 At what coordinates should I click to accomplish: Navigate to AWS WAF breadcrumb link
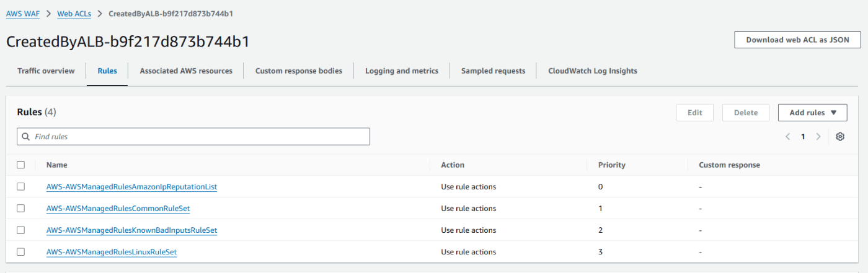(24, 13)
